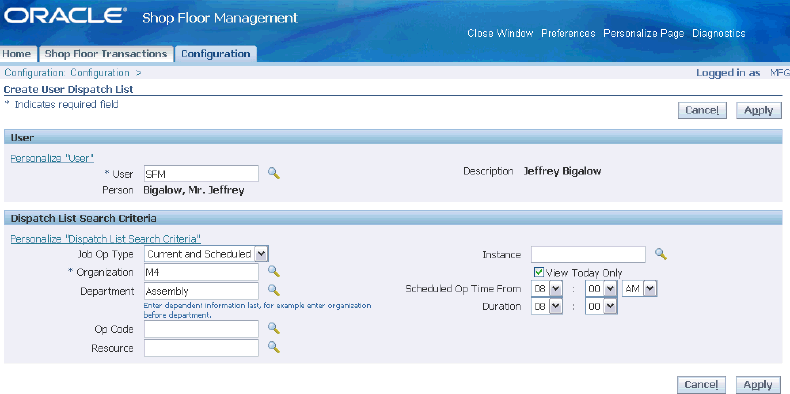Click the person name 'Bigalow, Mr. Jeffrey'
This screenshot has width=790, height=394.
194,190
